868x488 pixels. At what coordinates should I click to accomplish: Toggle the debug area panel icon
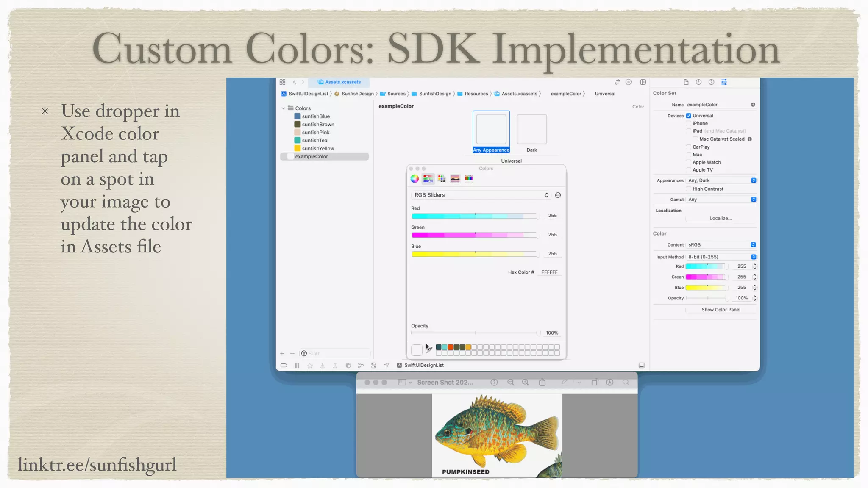pos(642,365)
